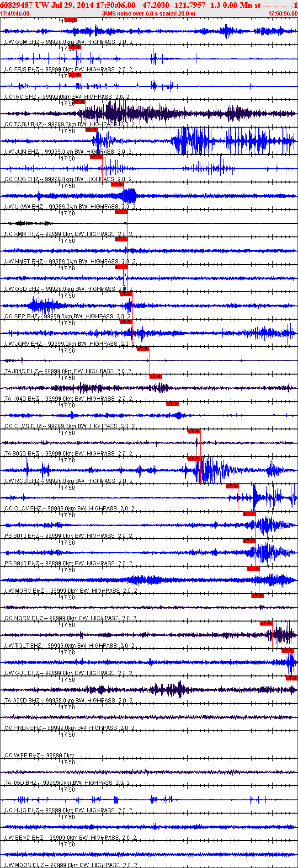This screenshot has height=868, width=298.
Task: Click the red pick marker on the UW GSM trace
Action: (x=71, y=20)
